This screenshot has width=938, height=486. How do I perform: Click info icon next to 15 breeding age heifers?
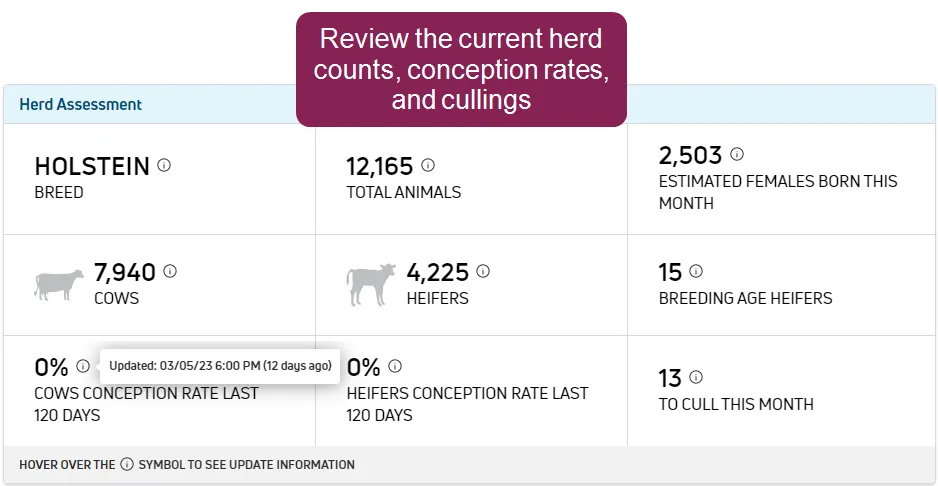click(x=696, y=271)
